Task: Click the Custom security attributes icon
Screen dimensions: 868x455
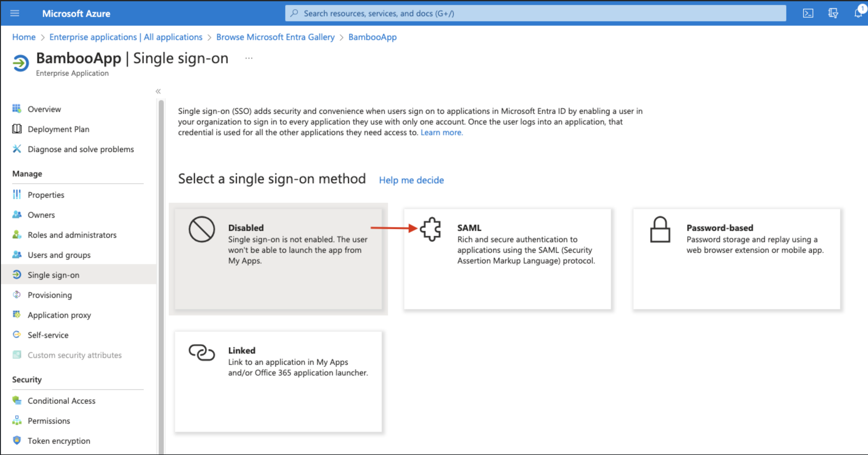Action: tap(17, 355)
